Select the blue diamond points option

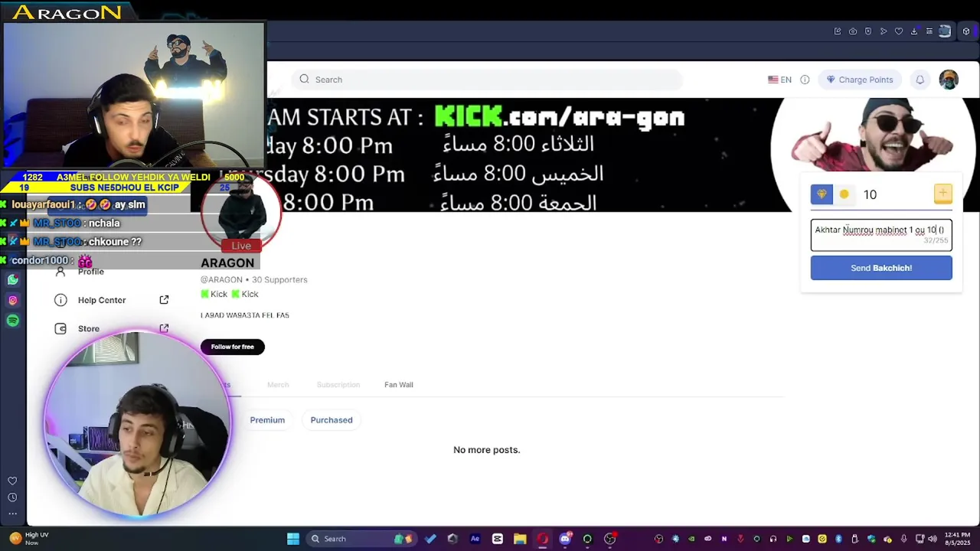pyautogui.click(x=822, y=194)
